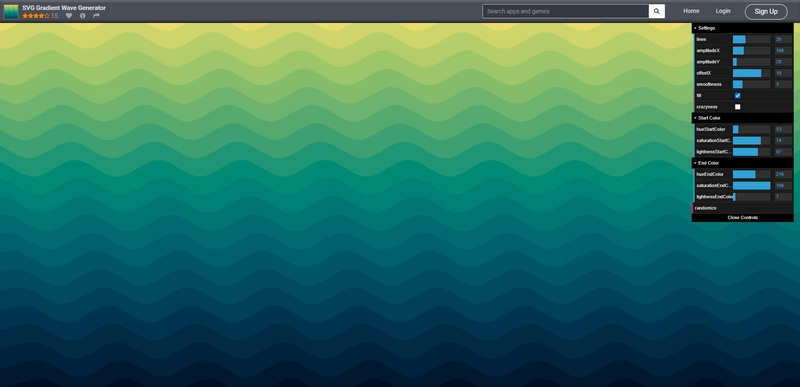This screenshot has height=387, width=800.
Task: Focus the Search apps and games field
Action: point(565,11)
